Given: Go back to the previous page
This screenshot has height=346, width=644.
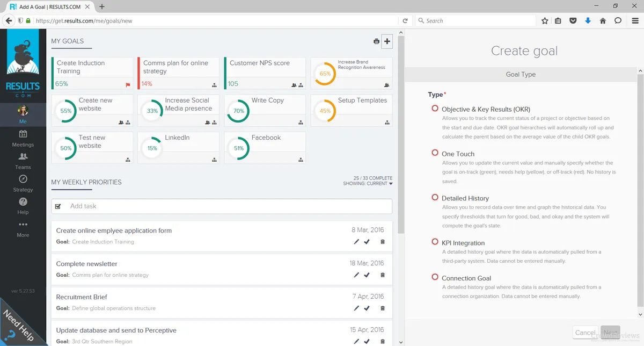Looking at the screenshot, I should click(x=8, y=21).
